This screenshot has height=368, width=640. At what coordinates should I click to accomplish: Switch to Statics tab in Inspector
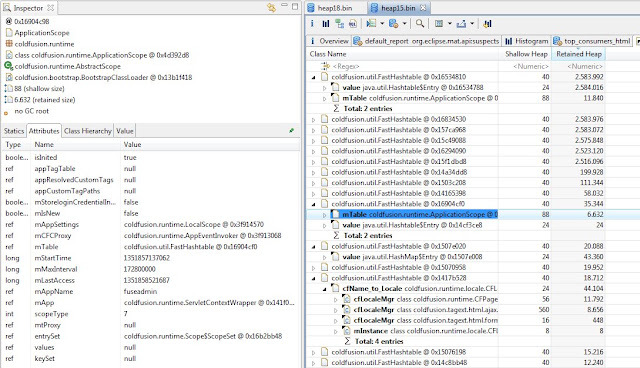(14, 131)
